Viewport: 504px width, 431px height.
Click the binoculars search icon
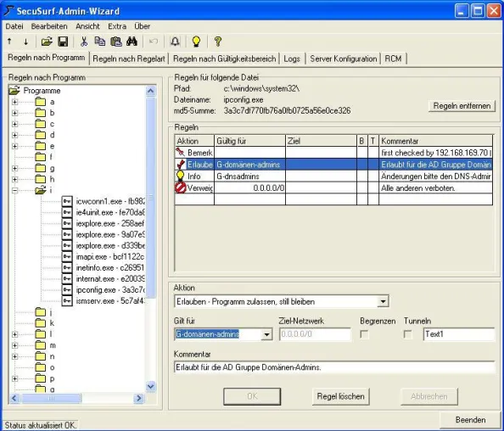tap(132, 42)
